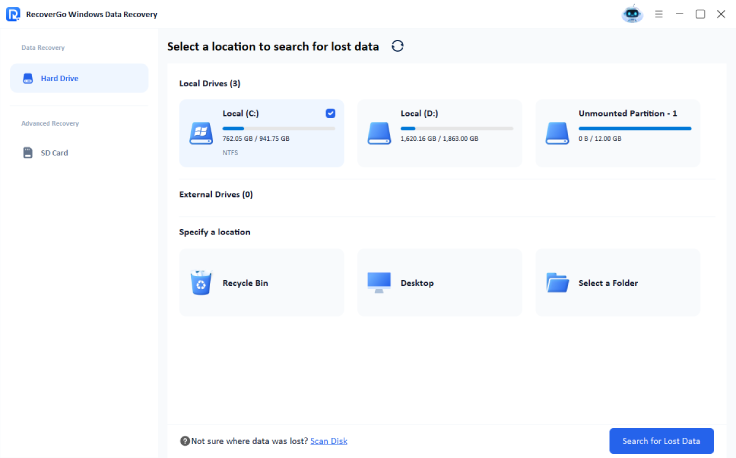Click the NTFS file system label

(x=230, y=153)
